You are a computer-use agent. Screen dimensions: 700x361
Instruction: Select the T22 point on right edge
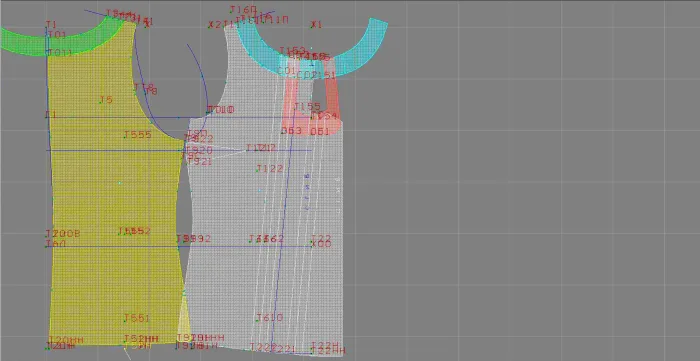click(x=321, y=238)
